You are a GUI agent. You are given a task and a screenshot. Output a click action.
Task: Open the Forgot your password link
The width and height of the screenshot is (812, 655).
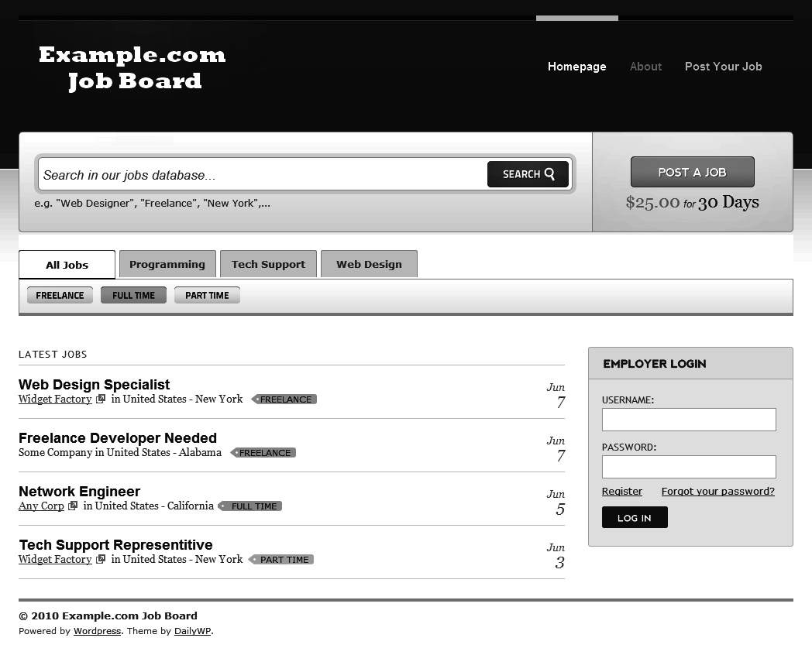click(717, 491)
